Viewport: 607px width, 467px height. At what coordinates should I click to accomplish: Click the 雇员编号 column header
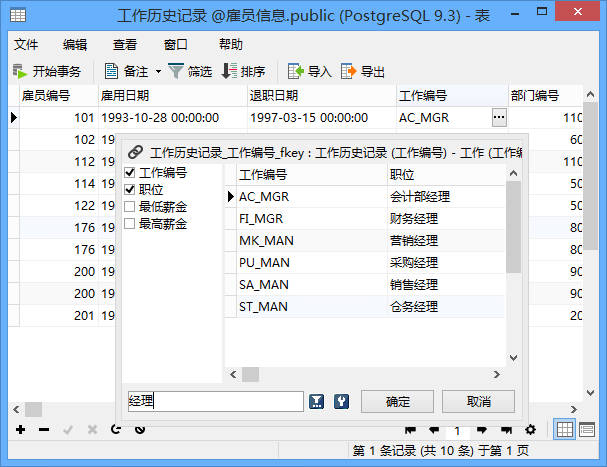(59, 95)
